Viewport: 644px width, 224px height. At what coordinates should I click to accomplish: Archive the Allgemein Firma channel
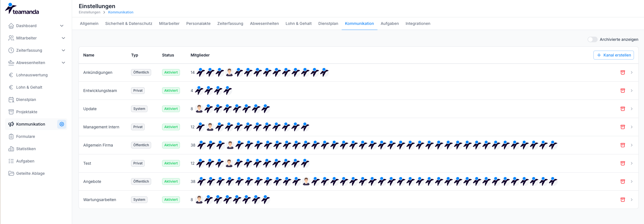tap(623, 145)
